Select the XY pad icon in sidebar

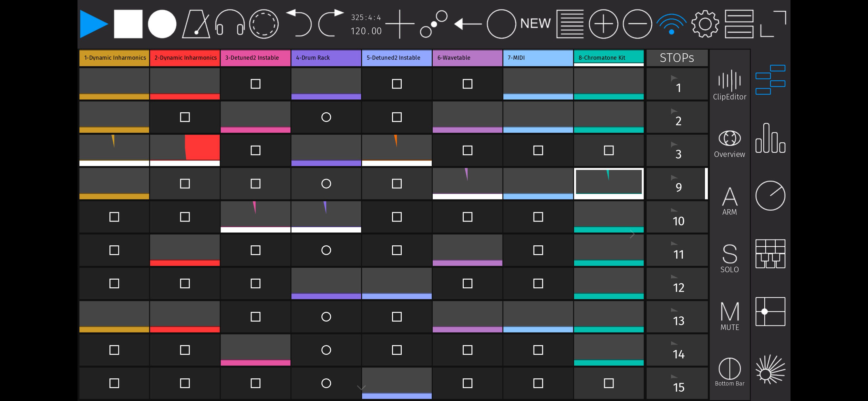click(770, 311)
